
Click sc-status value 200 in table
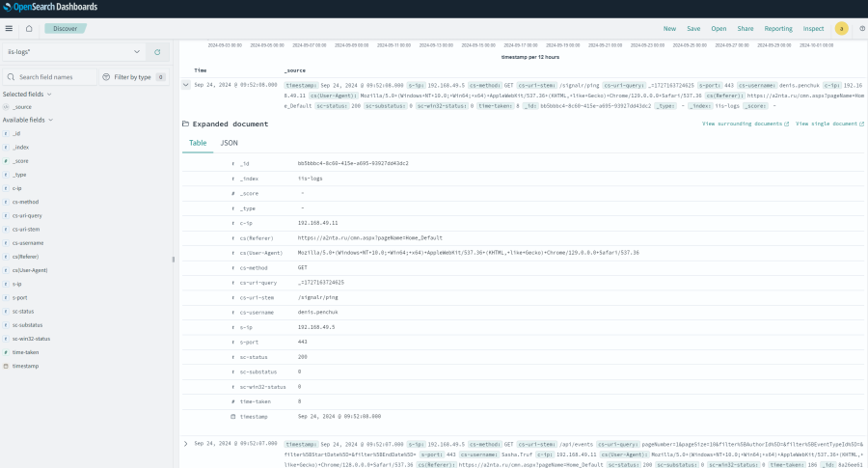point(302,357)
